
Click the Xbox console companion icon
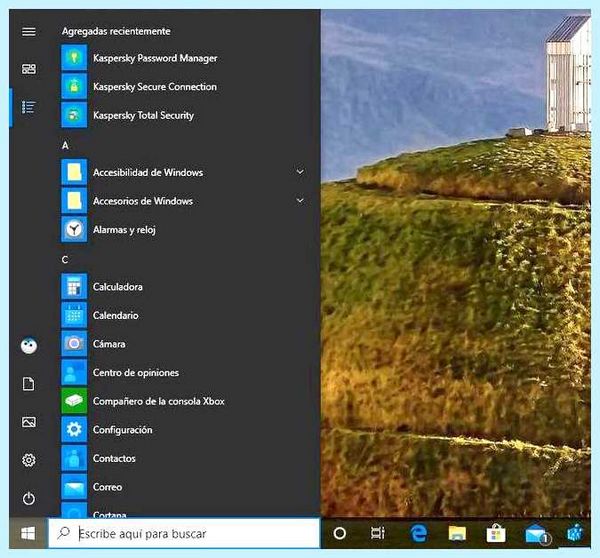coord(74,401)
